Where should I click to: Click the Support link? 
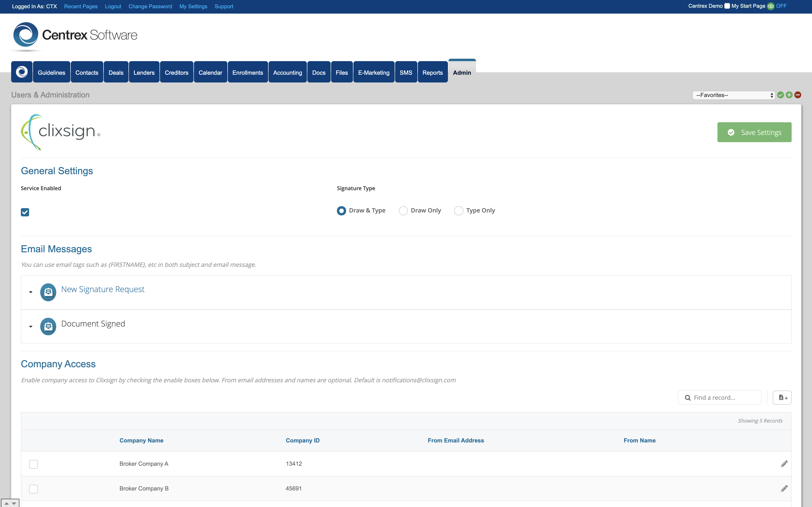coord(224,6)
